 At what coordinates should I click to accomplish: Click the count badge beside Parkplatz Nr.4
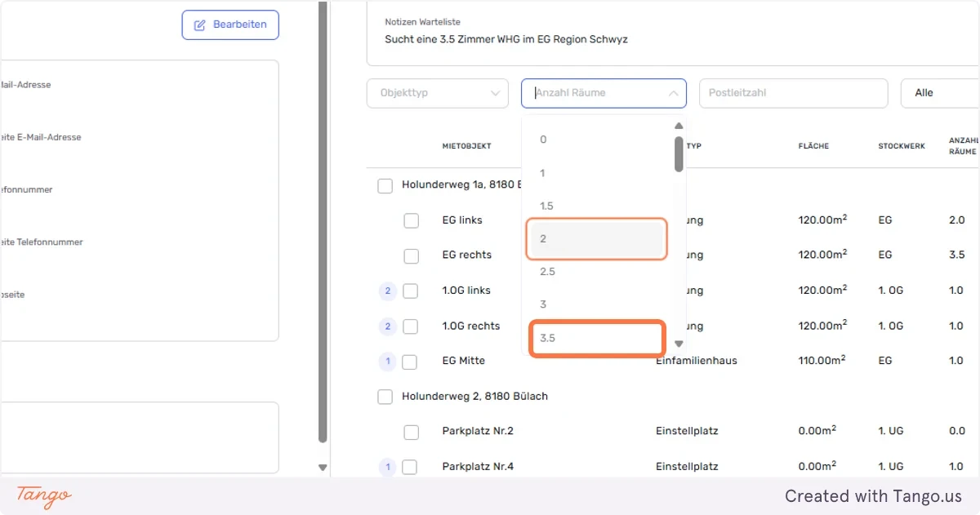coord(388,467)
